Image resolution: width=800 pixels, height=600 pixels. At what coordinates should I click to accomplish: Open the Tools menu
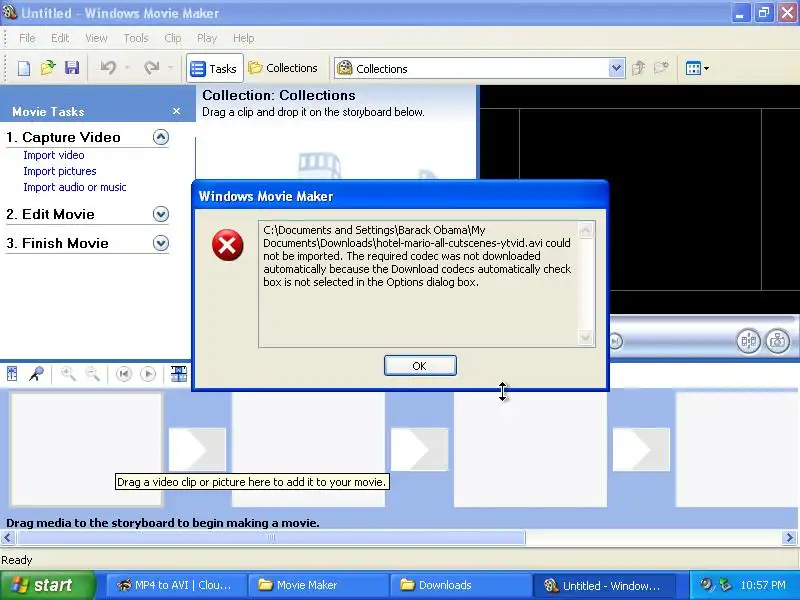(136, 38)
